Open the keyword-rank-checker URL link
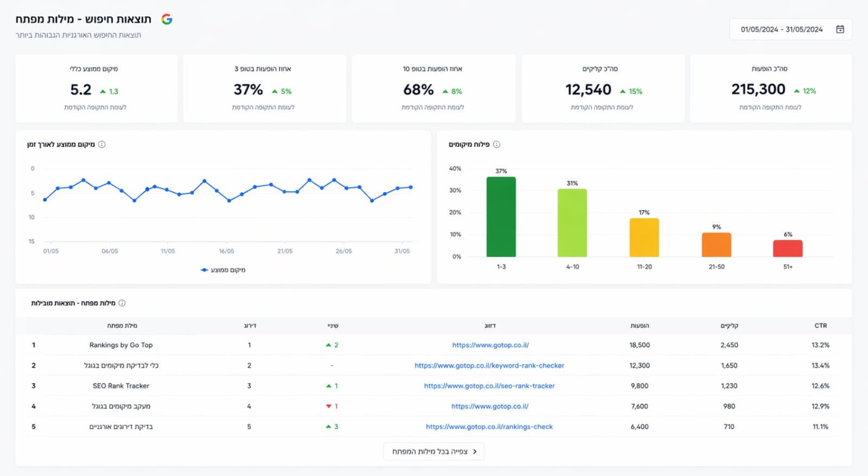 pyautogui.click(x=489, y=365)
